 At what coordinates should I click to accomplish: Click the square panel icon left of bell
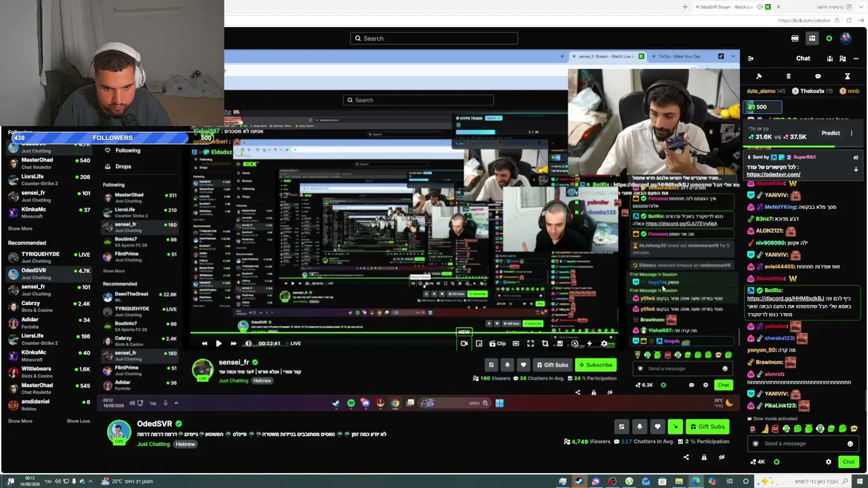pos(621,426)
